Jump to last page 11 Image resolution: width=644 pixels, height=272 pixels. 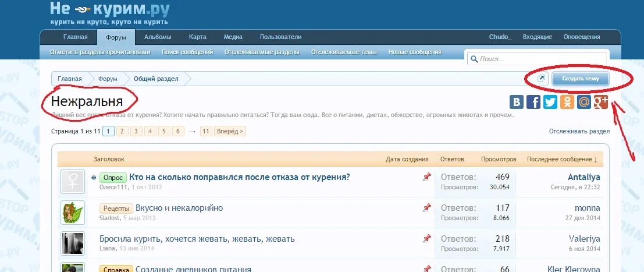tap(206, 131)
